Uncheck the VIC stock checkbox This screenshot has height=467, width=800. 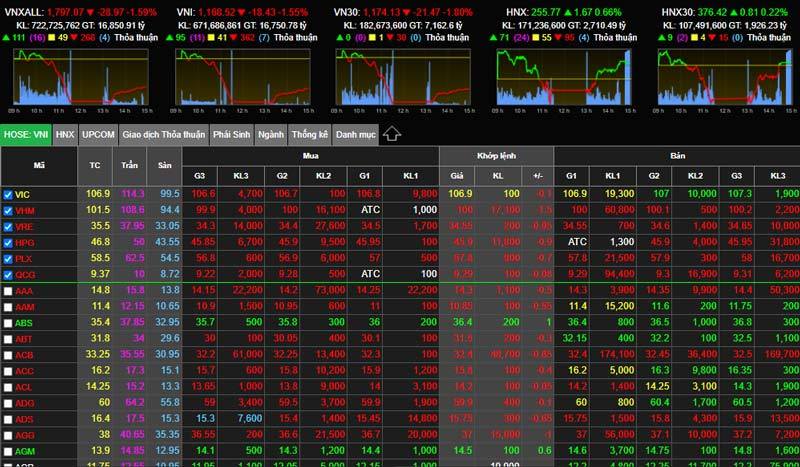[x=8, y=194]
